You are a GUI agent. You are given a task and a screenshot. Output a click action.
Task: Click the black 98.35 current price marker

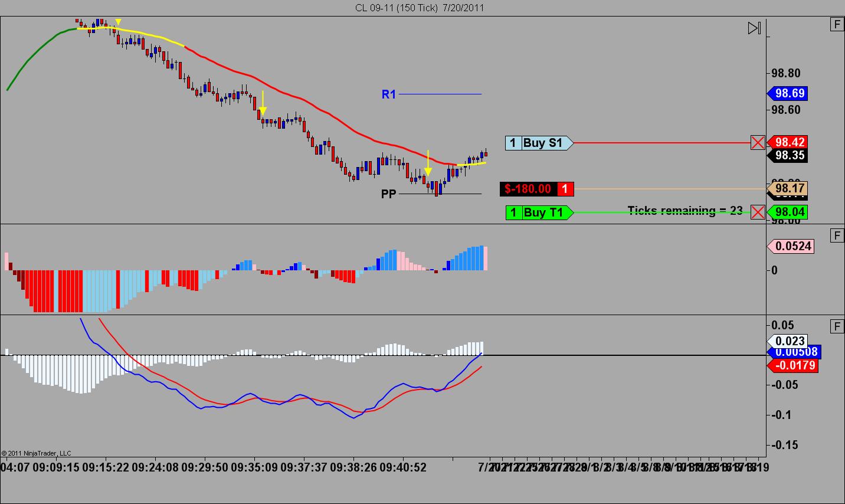pos(787,155)
